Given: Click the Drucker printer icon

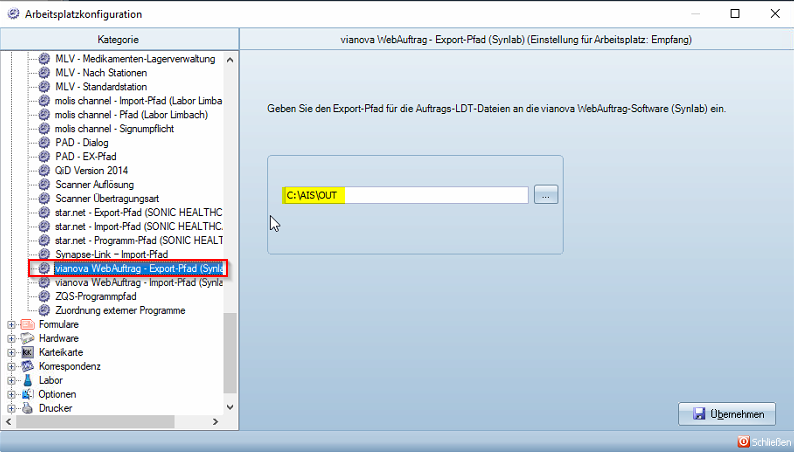Looking at the screenshot, I should click(28, 408).
